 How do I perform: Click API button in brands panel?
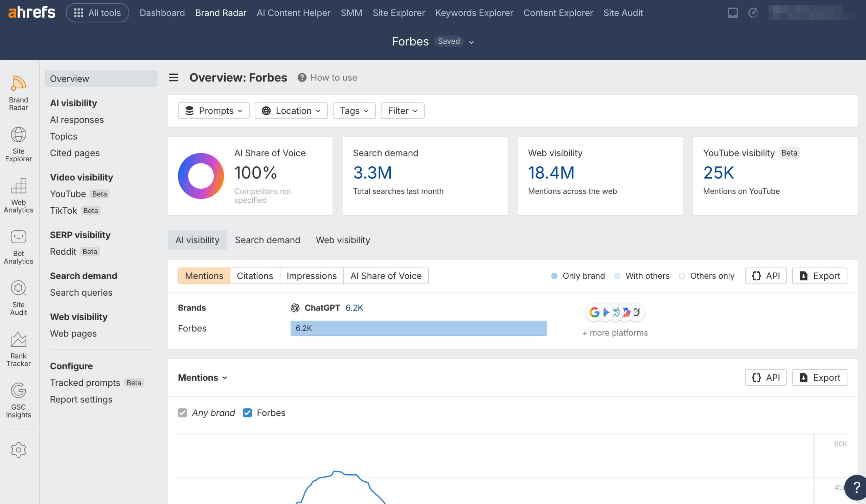point(766,276)
